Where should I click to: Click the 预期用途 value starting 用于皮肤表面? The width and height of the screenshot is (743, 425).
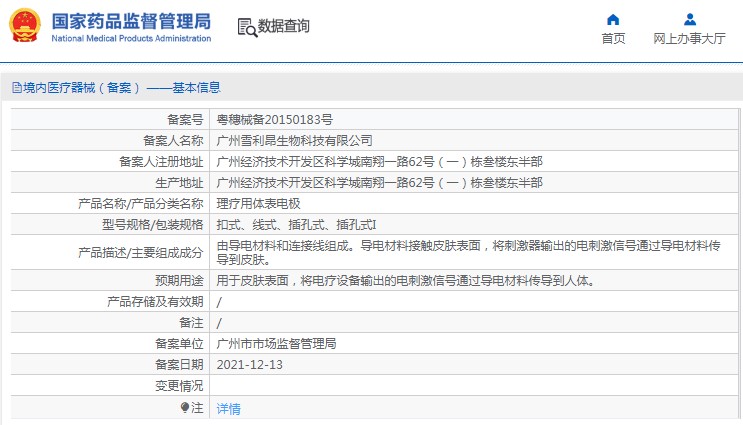click(406, 281)
